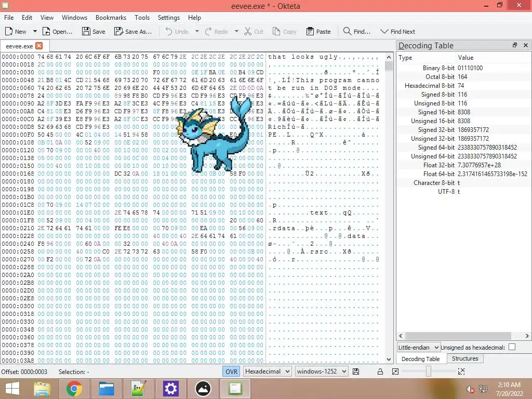Open the Help menu
The width and height of the screenshot is (532, 399).
point(194,18)
